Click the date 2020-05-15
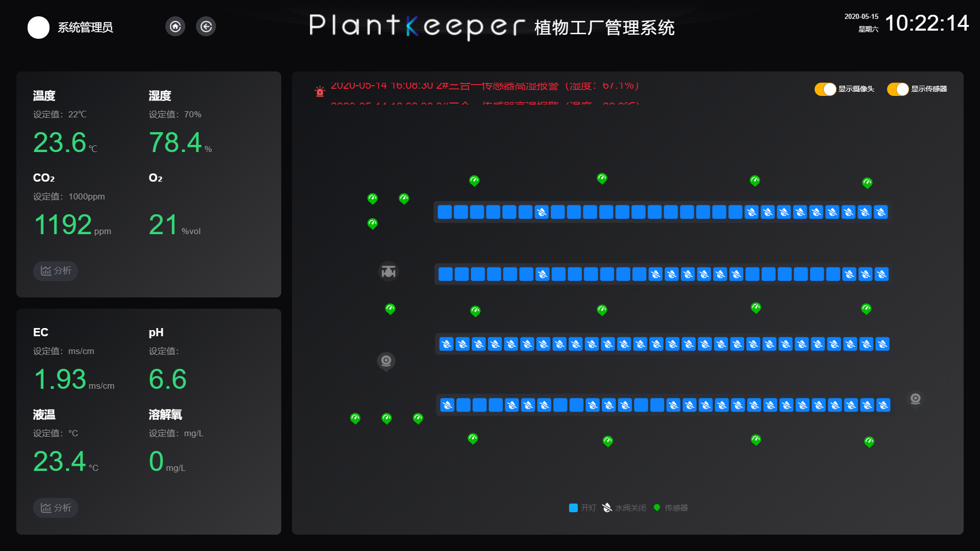The height and width of the screenshot is (551, 980). pyautogui.click(x=861, y=17)
